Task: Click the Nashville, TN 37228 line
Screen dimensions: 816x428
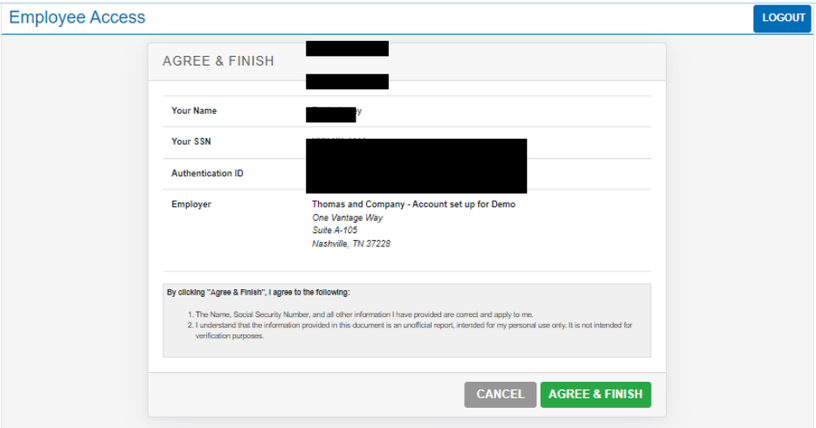Action: pyautogui.click(x=351, y=244)
